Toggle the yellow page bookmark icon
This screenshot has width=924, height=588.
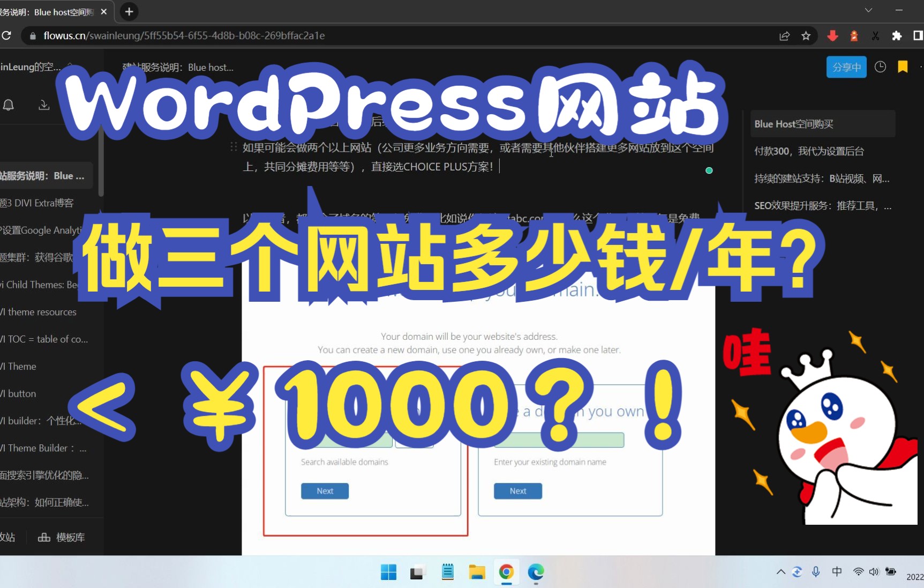(902, 67)
